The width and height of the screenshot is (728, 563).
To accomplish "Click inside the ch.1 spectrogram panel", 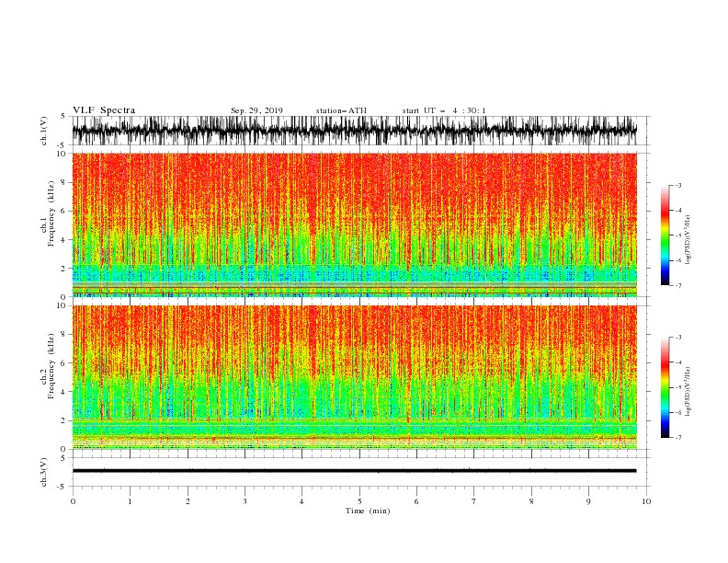I will pyautogui.click(x=354, y=224).
